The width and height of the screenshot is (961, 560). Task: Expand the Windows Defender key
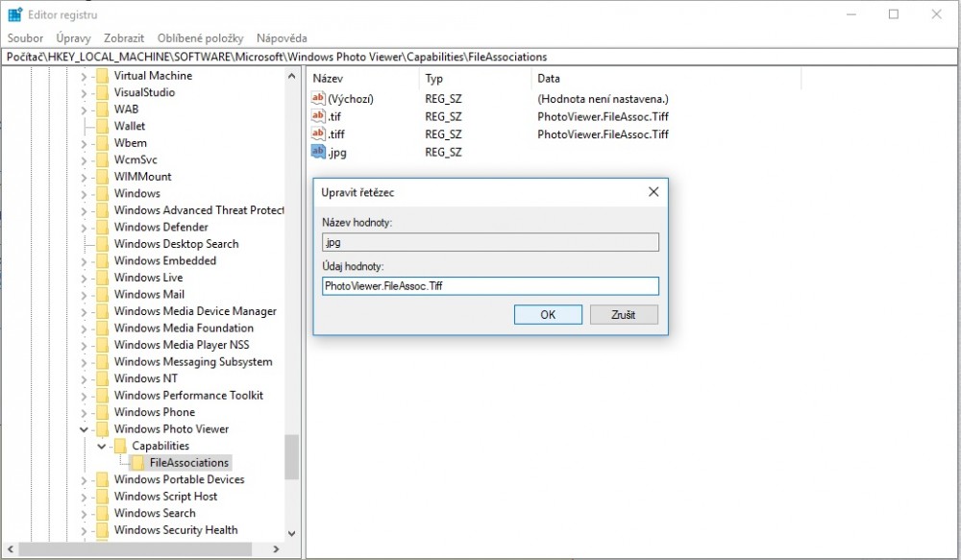tap(84, 228)
